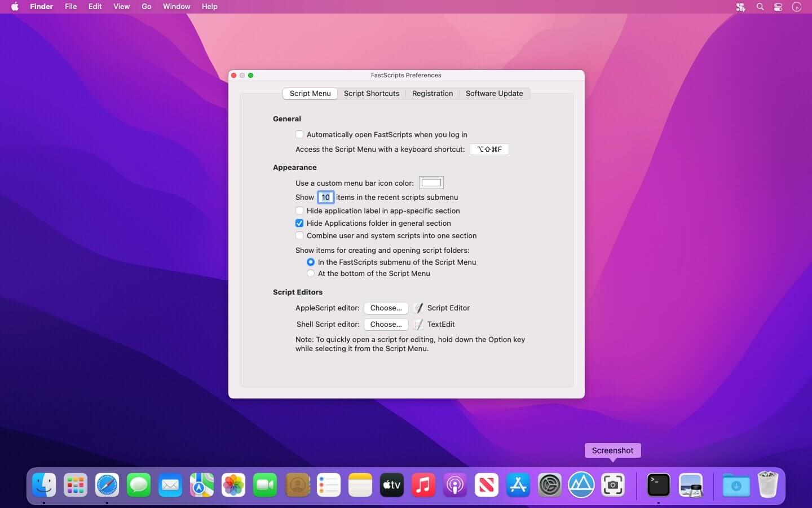Click Choose for Shell Script editor

[386, 324]
